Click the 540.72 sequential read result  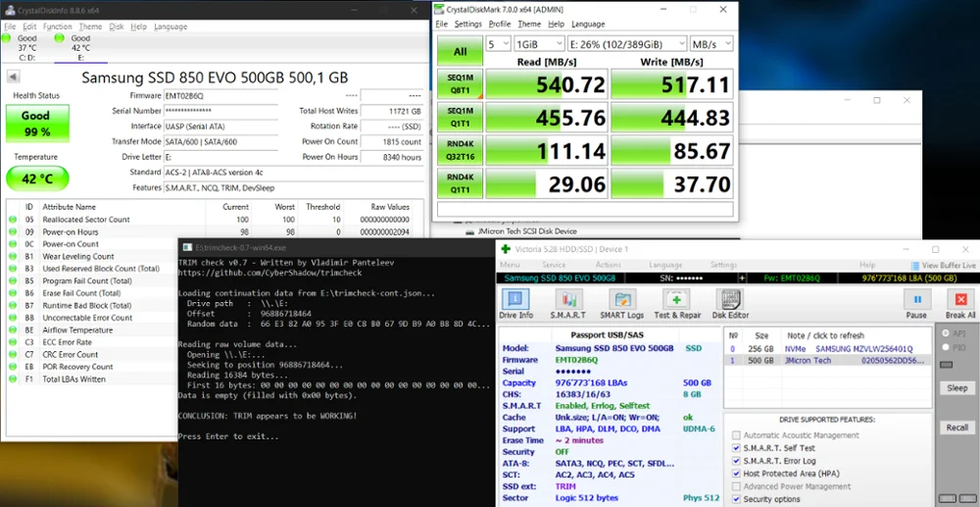[x=546, y=83]
